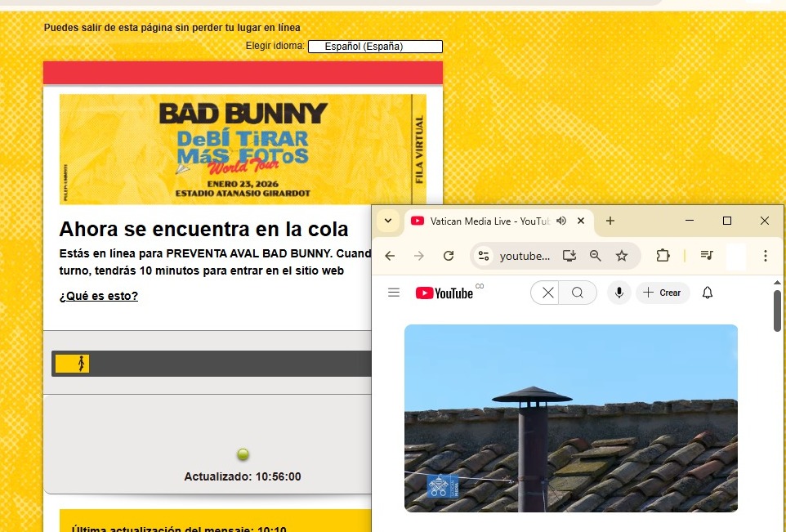786x532 pixels.
Task: Click the Actualizado: 10:56:00 text
Action: 243,476
